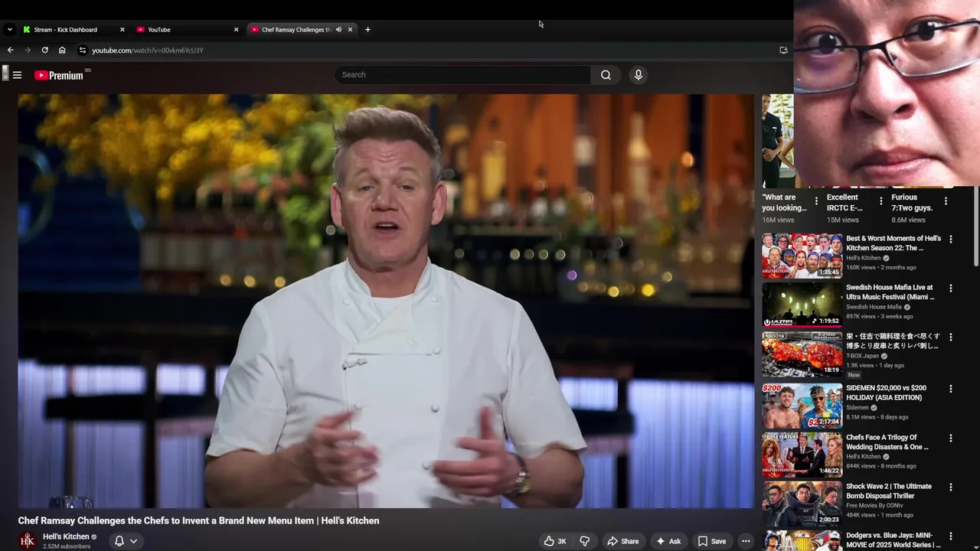
Task: Open Sidemen holiday video thumbnail
Action: click(802, 405)
